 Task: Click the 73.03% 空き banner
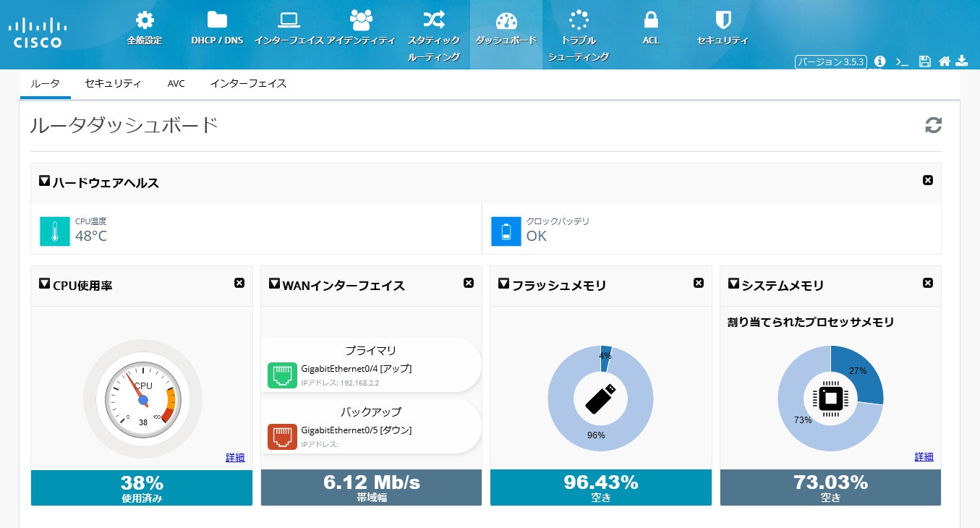tap(830, 487)
